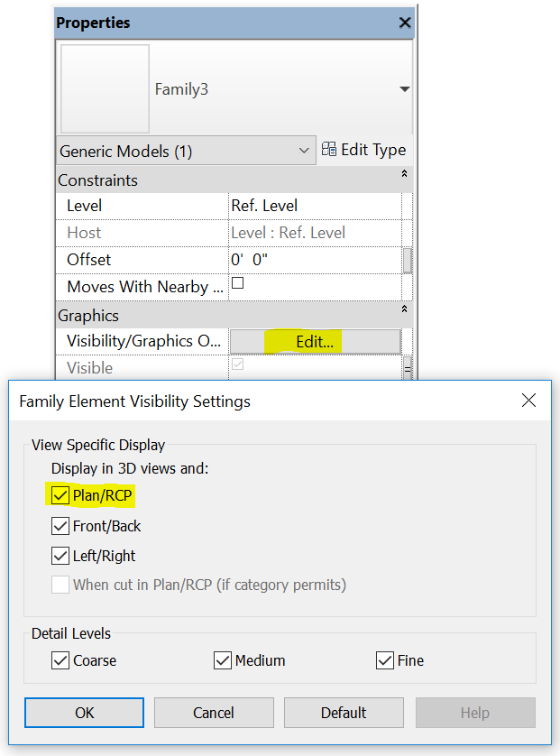This screenshot has width=560, height=756.
Task: Confirm visibility settings with OK
Action: [84, 713]
